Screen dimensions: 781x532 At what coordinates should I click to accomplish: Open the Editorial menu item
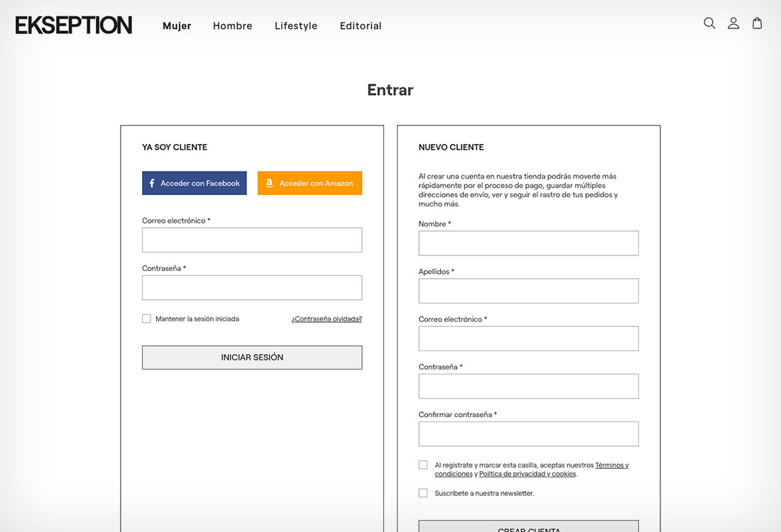pos(361,26)
